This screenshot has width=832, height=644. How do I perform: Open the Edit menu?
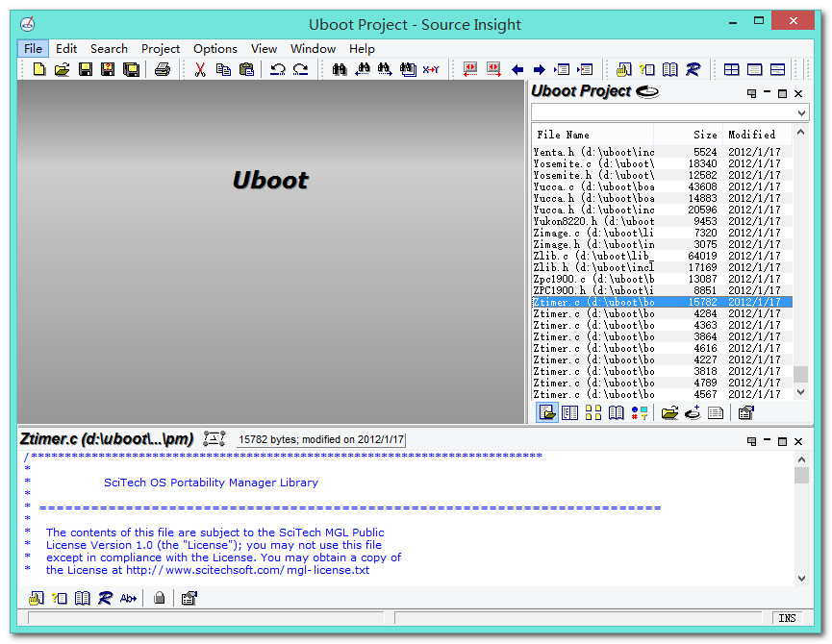pyautogui.click(x=66, y=49)
